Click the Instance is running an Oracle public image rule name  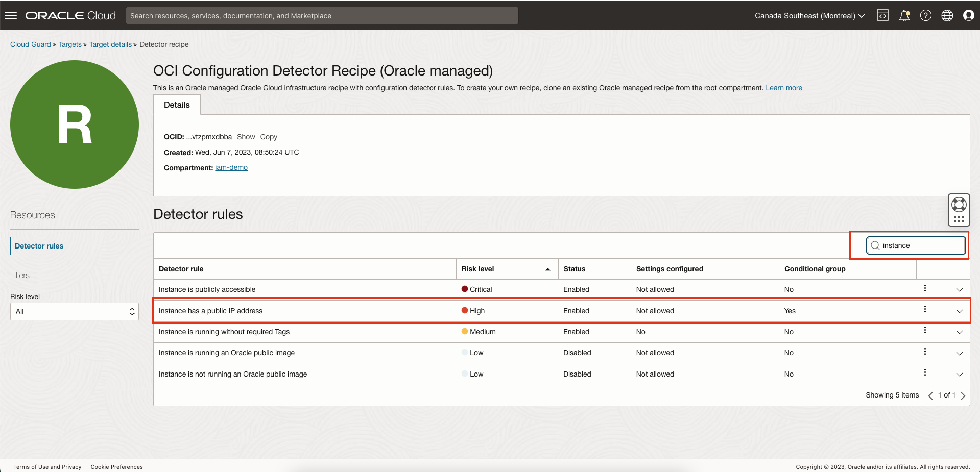point(227,353)
